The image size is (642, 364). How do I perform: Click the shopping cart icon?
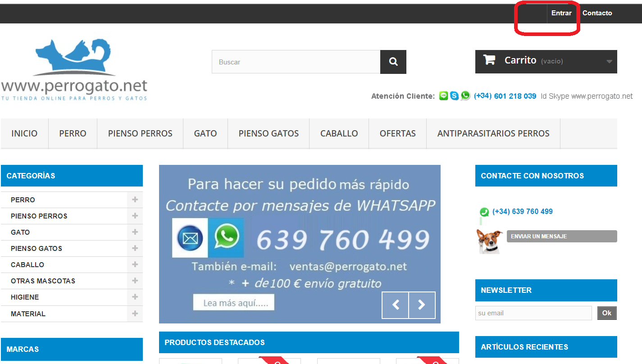tap(489, 60)
